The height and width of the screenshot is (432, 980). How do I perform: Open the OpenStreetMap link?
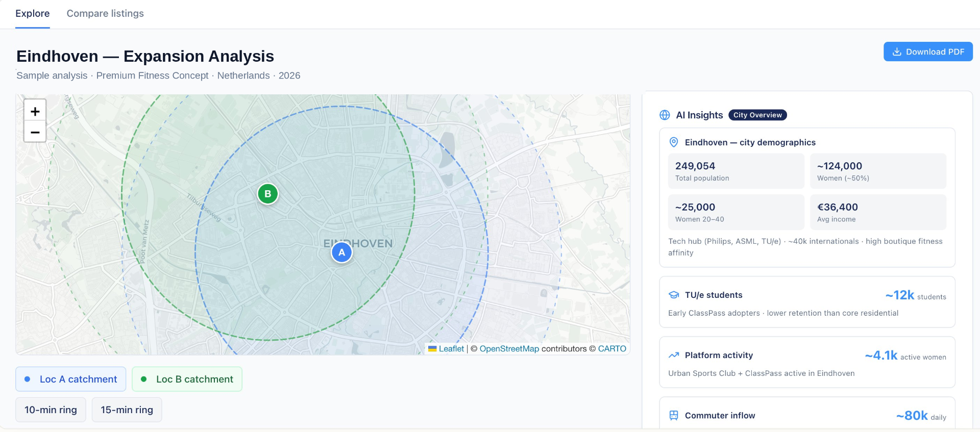click(x=509, y=349)
